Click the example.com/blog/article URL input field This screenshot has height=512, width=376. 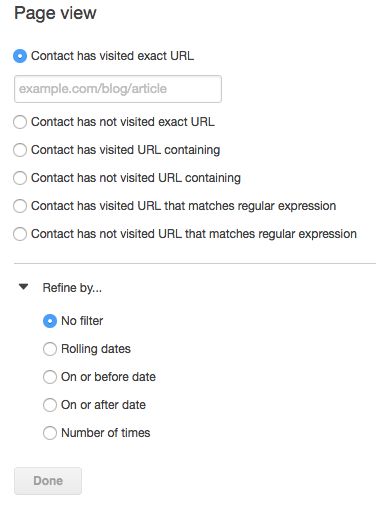pos(118,89)
